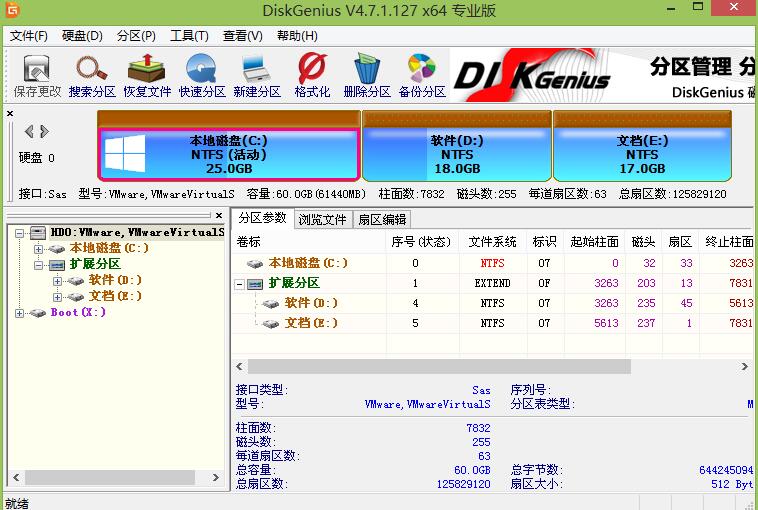Viewport: 758px width, 510px height.
Task: Expand 本地磁盘(C:) node in tree
Action: pos(38,249)
